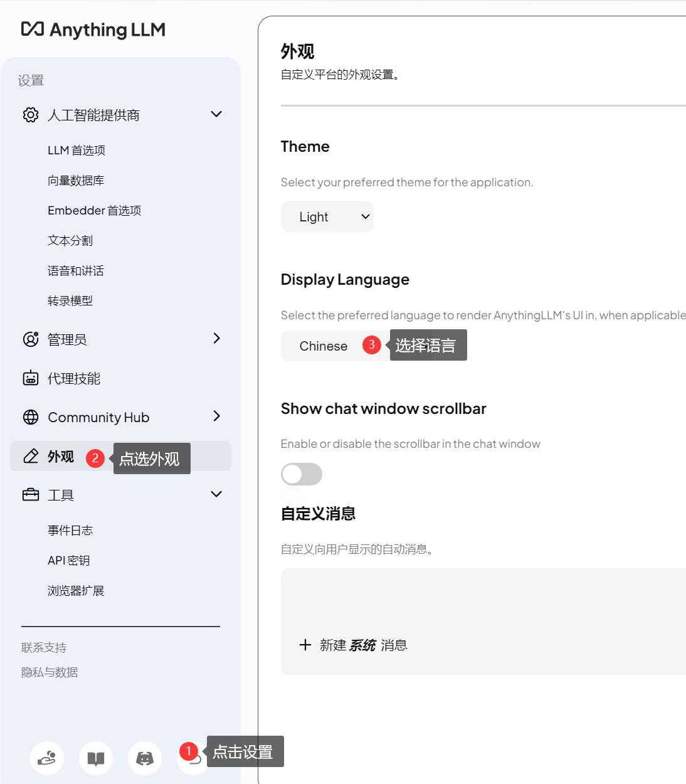Open the Theme dropdown showing Light
The image size is (686, 784).
(x=327, y=216)
